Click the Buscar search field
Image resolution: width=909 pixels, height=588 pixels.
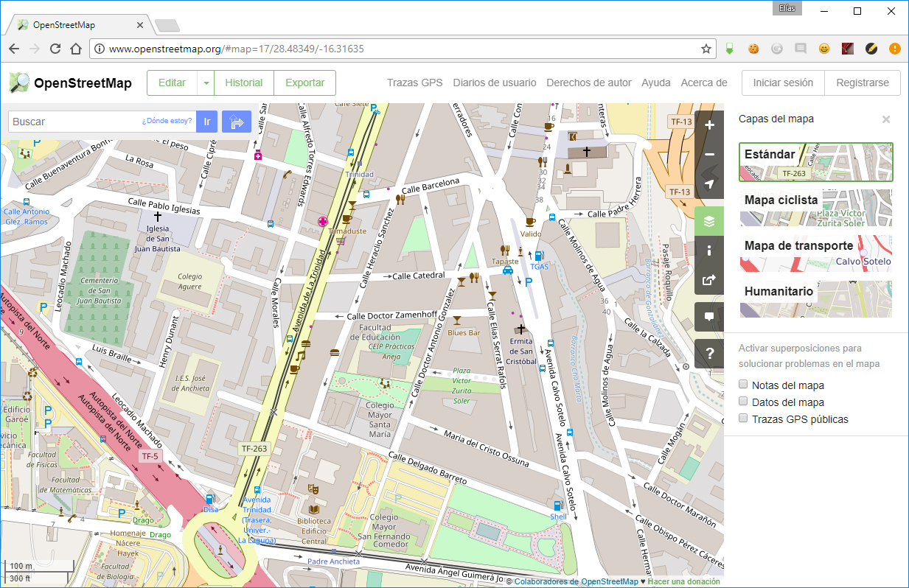(74, 122)
